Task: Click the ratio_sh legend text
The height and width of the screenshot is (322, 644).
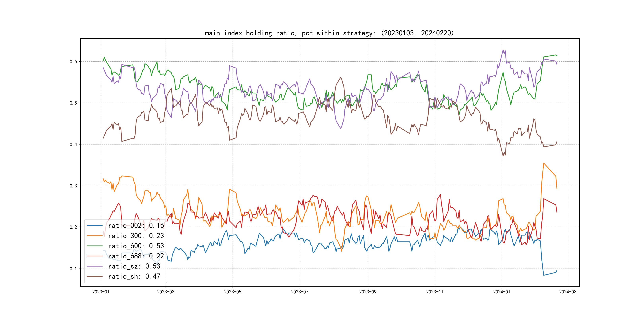Action: [x=134, y=276]
